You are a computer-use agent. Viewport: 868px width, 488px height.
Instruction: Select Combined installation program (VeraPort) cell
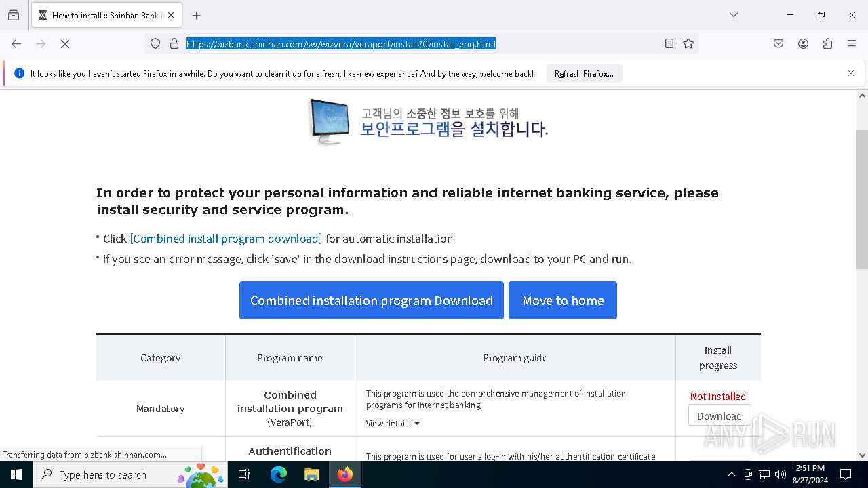pyautogui.click(x=290, y=409)
